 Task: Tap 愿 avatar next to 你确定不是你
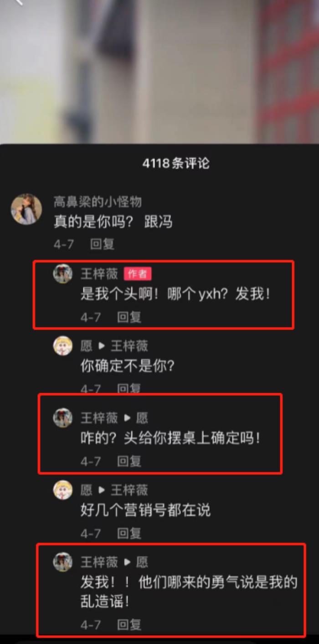(63, 346)
